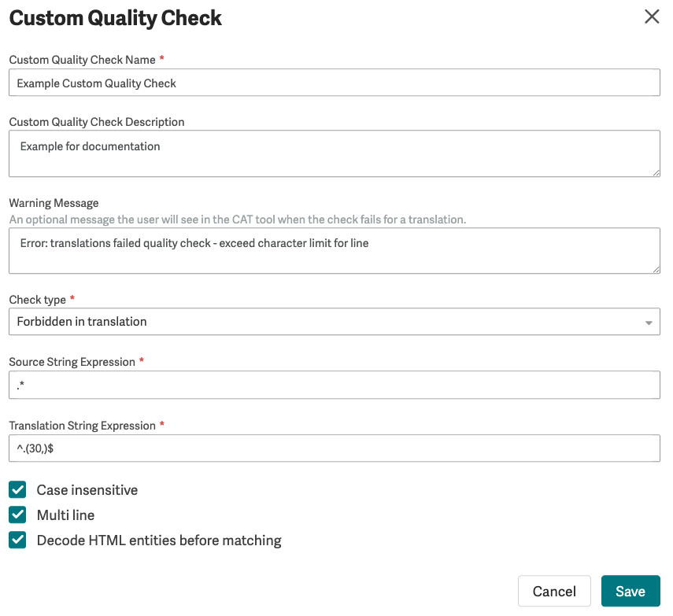Close the Custom Quality Check dialog
The height and width of the screenshot is (616, 673).
652,17
